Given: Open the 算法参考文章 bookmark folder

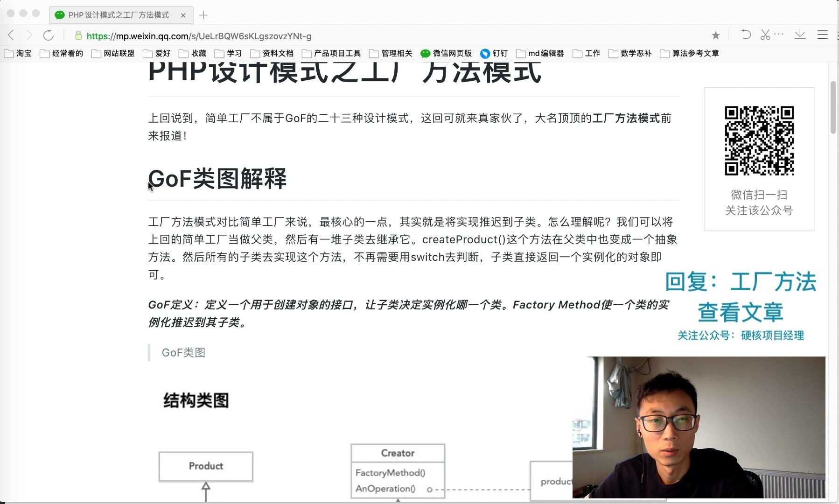Looking at the screenshot, I should coord(690,53).
